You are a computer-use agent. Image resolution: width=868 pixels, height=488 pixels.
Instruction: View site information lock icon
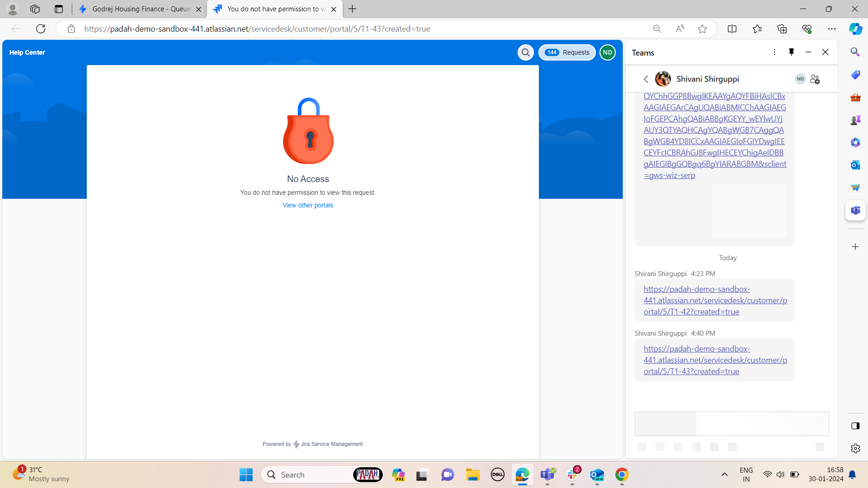pos(71,29)
